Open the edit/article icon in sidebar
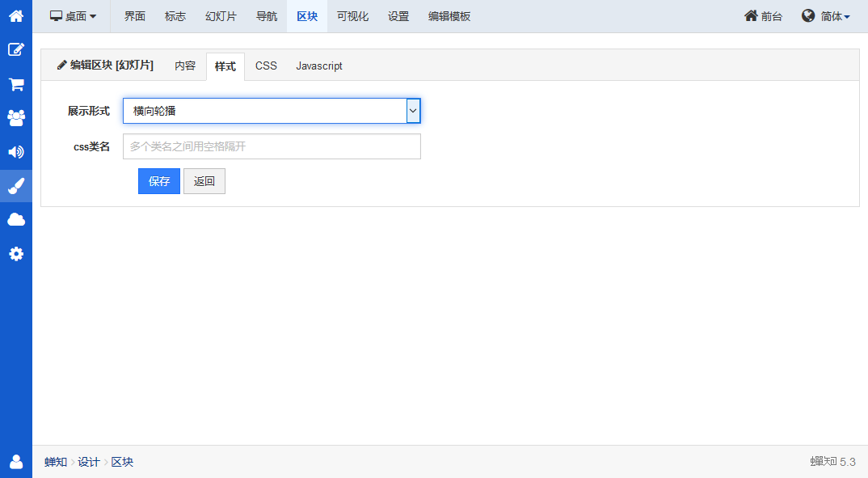The width and height of the screenshot is (868, 478). point(15,49)
